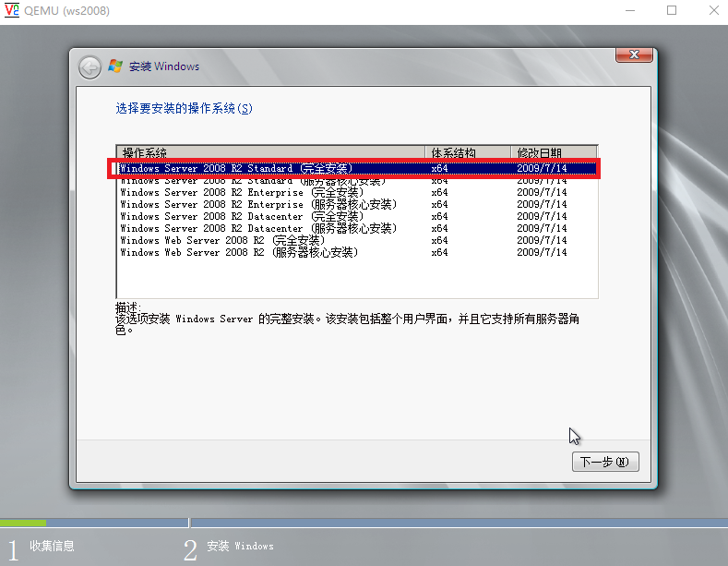Click the 选择要安装的操作系统(S) heading
Viewport: 728px width, 566px height.
click(x=184, y=109)
